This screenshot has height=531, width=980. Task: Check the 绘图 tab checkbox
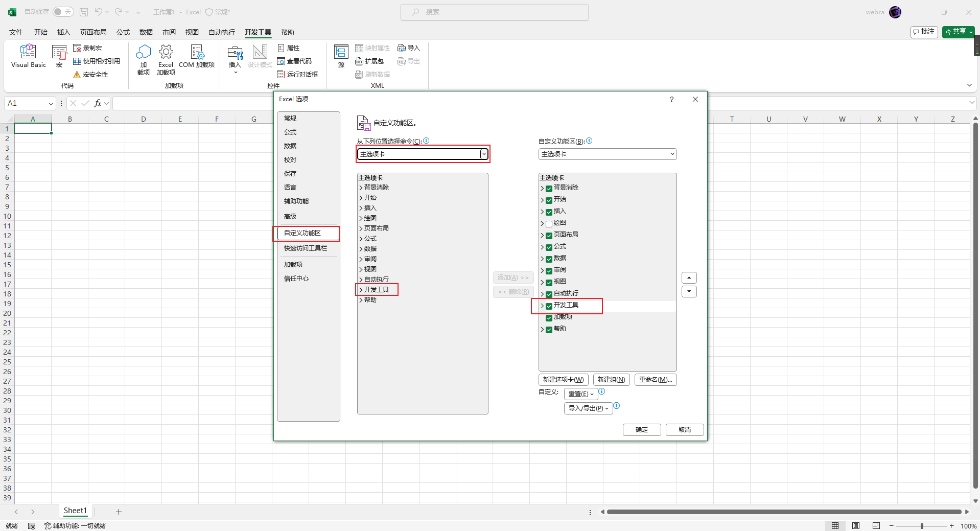549,224
